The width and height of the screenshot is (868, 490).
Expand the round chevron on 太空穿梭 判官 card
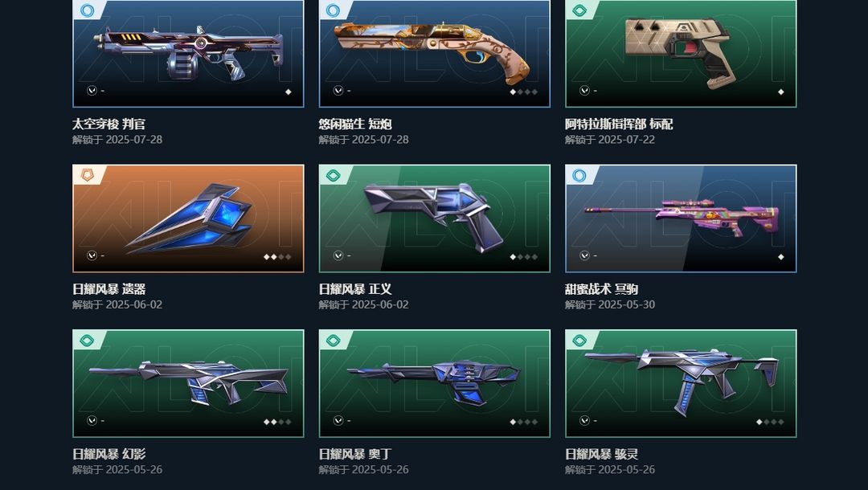click(92, 90)
